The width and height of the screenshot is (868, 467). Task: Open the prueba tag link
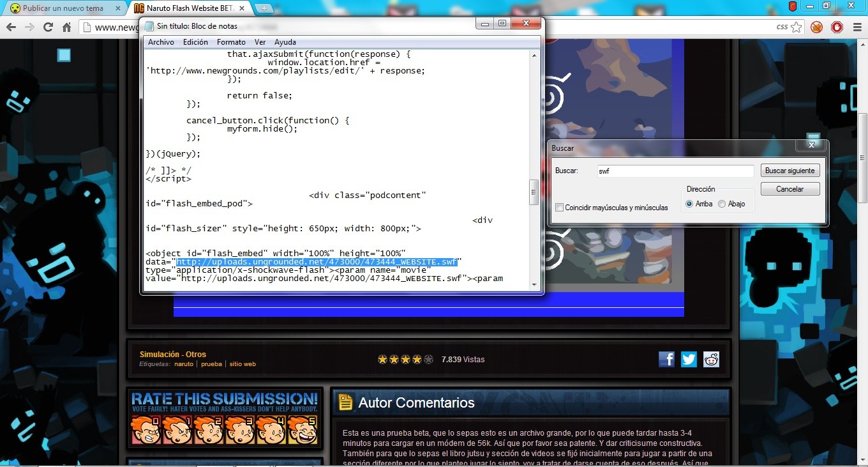(211, 364)
